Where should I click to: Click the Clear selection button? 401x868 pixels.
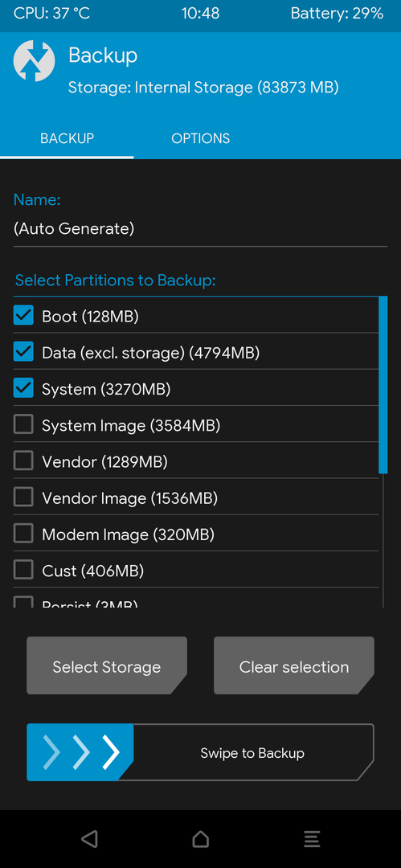pos(294,666)
